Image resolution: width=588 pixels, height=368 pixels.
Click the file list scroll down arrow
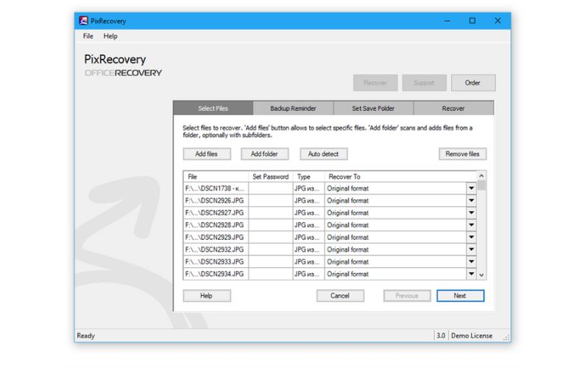[481, 275]
